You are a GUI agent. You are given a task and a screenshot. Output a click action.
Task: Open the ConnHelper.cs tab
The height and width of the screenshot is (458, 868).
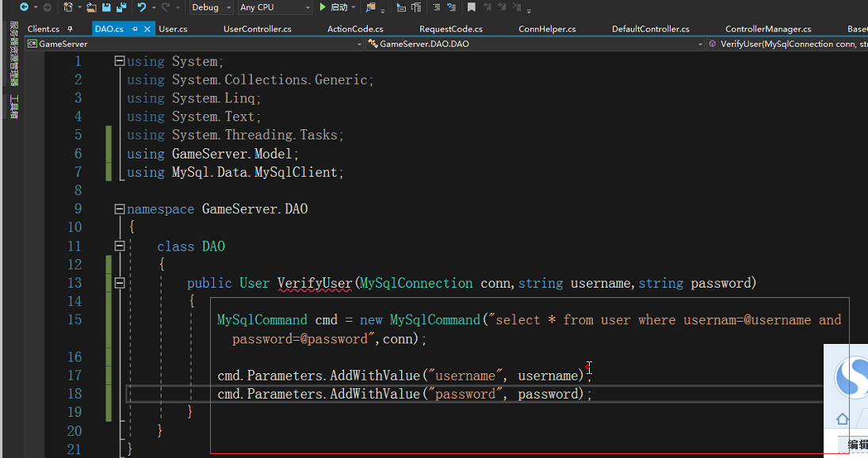(x=547, y=29)
